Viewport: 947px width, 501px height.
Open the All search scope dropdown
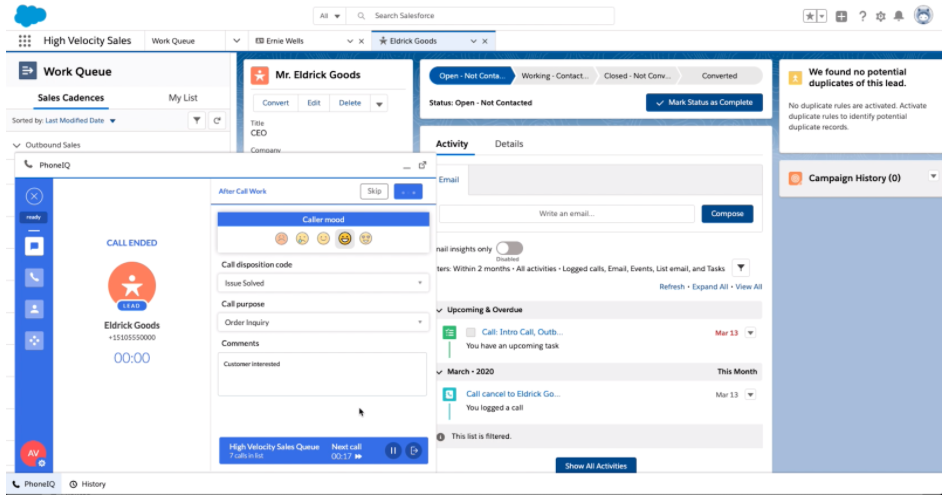point(330,16)
